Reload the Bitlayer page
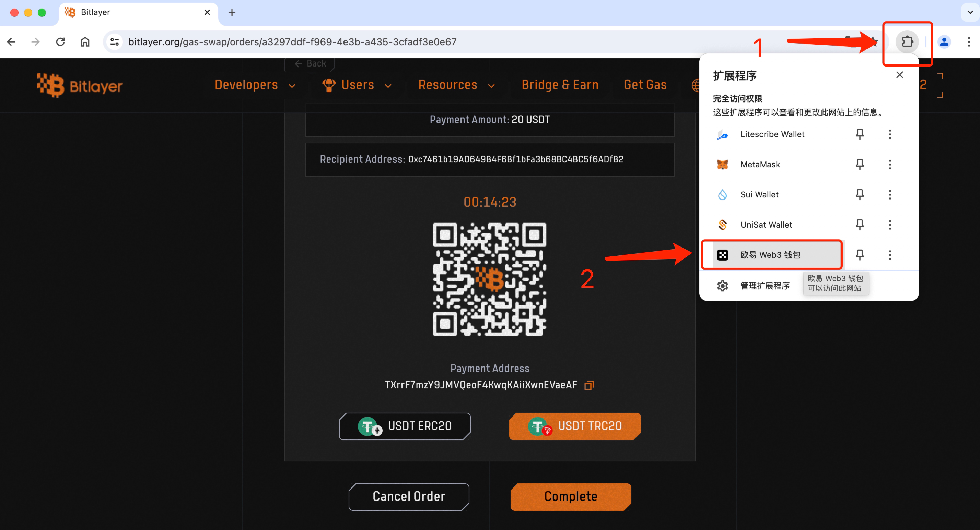This screenshot has height=530, width=980. (60, 41)
